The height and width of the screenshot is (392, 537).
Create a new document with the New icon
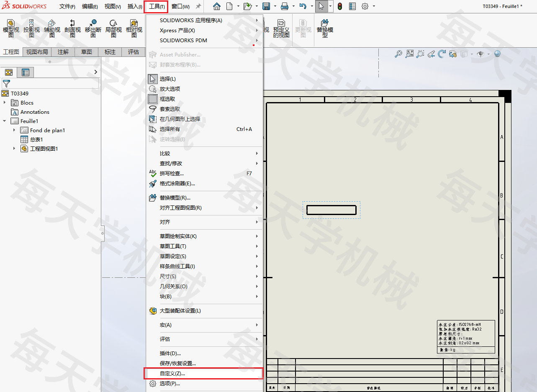click(x=229, y=6)
